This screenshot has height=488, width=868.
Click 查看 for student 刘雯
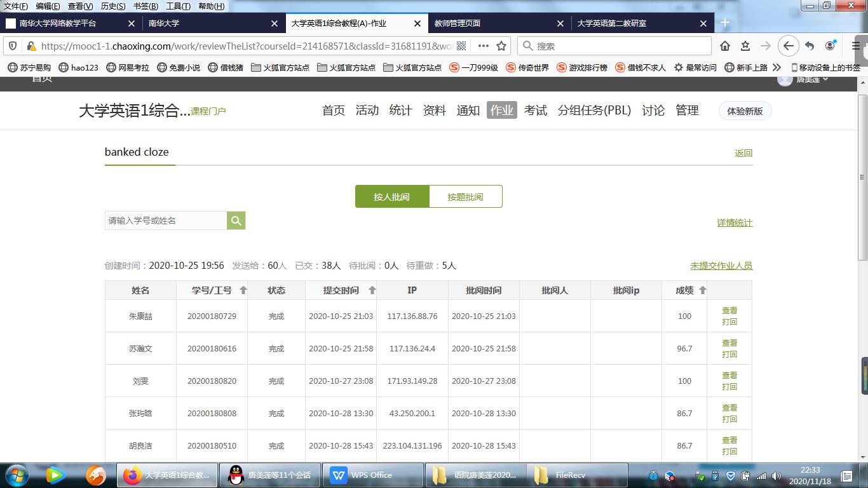pos(729,376)
